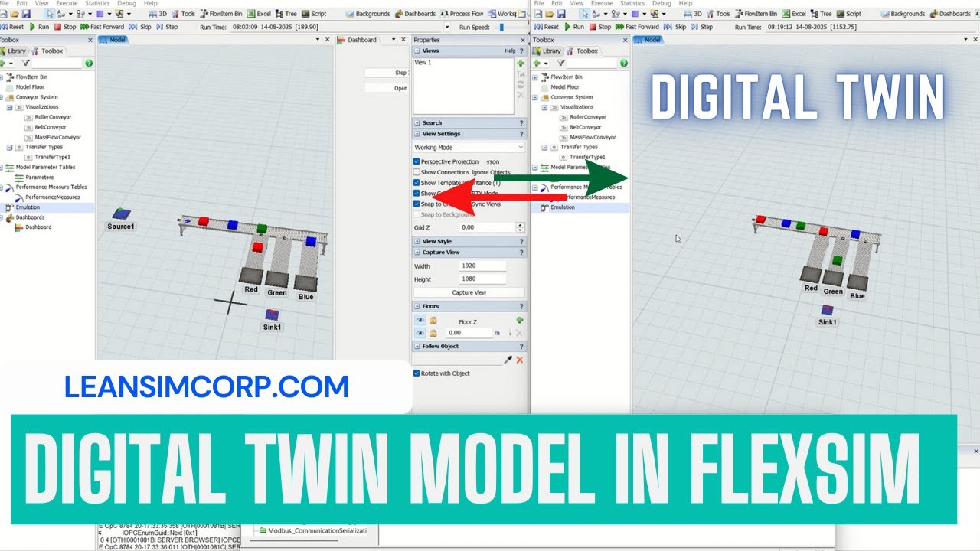Toggle Show Connections checkbox
The height and width of the screenshot is (551, 980).
point(416,172)
